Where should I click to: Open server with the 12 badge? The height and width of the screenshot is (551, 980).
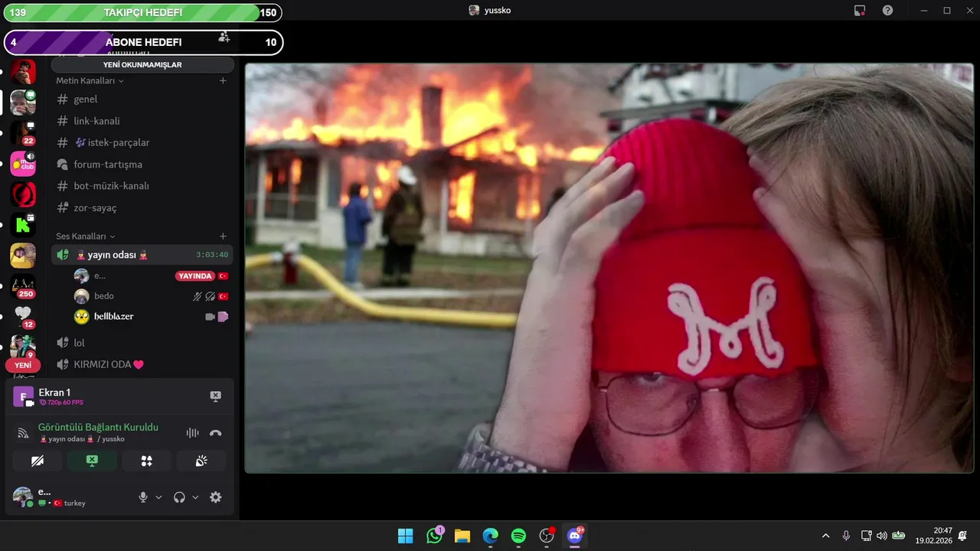(x=23, y=315)
